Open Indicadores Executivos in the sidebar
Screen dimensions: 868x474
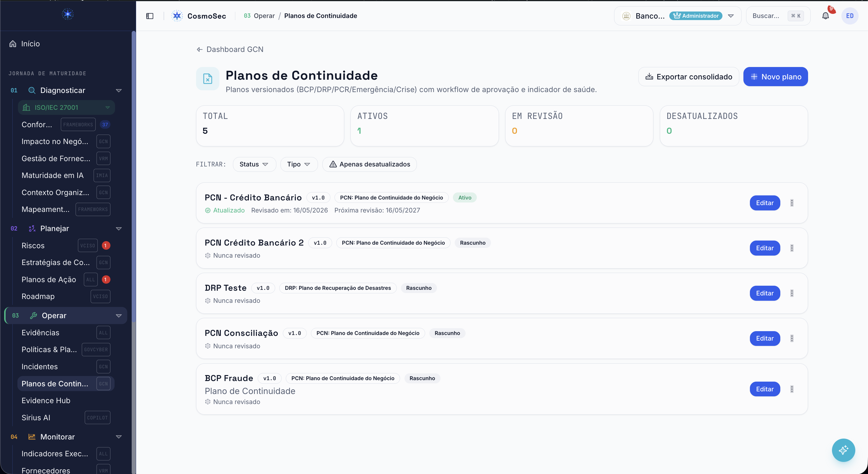tap(66, 453)
